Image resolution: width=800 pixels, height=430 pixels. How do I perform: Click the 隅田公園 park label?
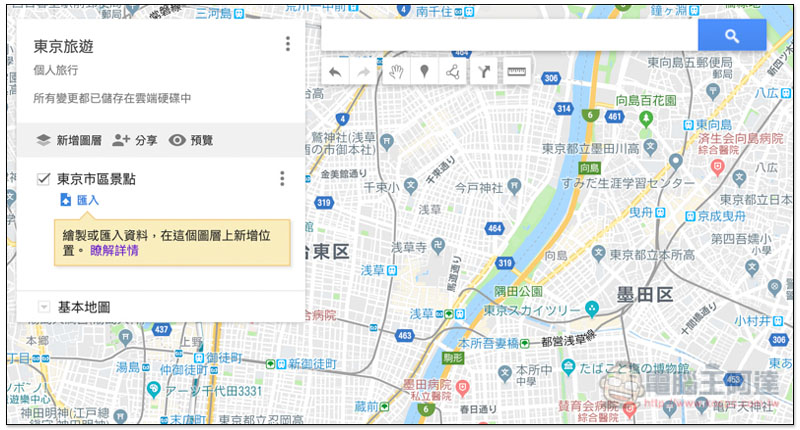click(518, 291)
